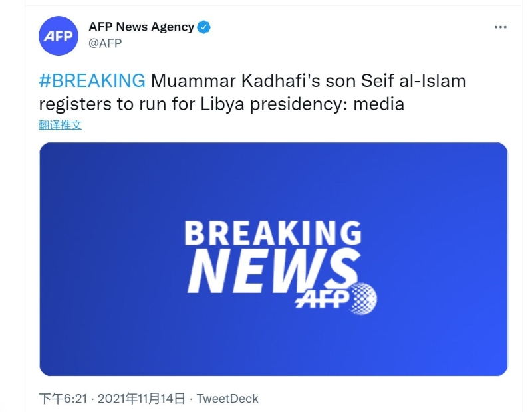Click the @AFP handle
The width and height of the screenshot is (532, 412).
[105, 44]
